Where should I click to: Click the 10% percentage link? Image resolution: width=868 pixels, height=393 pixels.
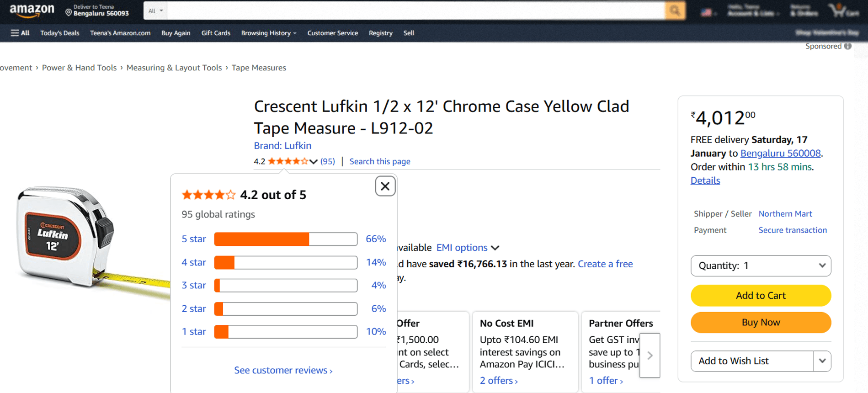click(x=376, y=332)
